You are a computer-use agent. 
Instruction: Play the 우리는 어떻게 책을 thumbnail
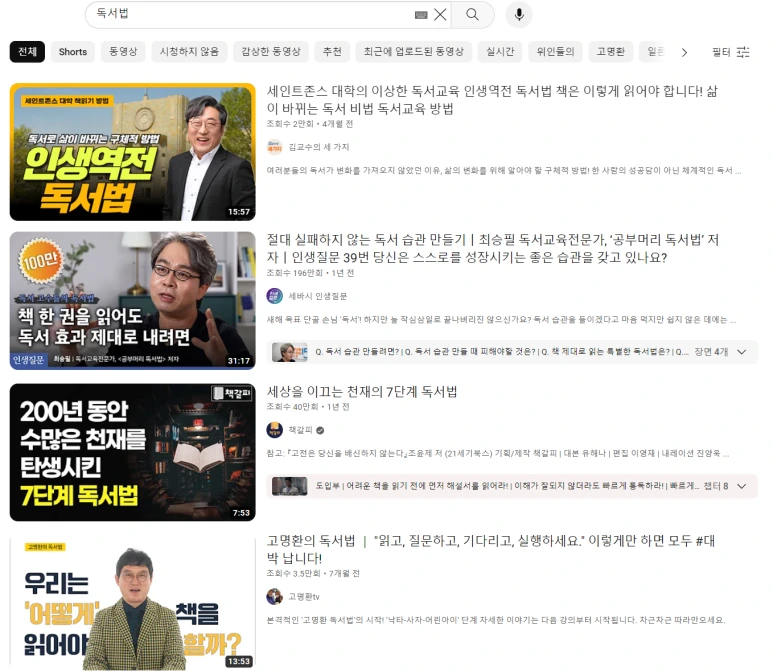coord(133,604)
